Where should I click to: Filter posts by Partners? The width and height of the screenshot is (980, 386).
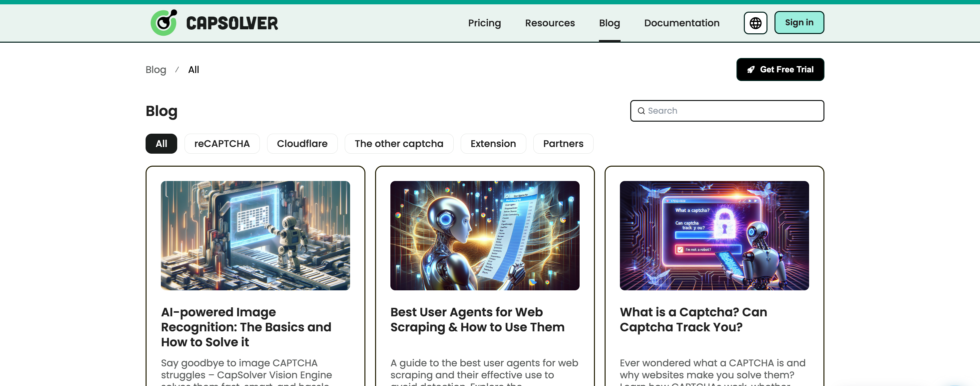[x=563, y=144]
